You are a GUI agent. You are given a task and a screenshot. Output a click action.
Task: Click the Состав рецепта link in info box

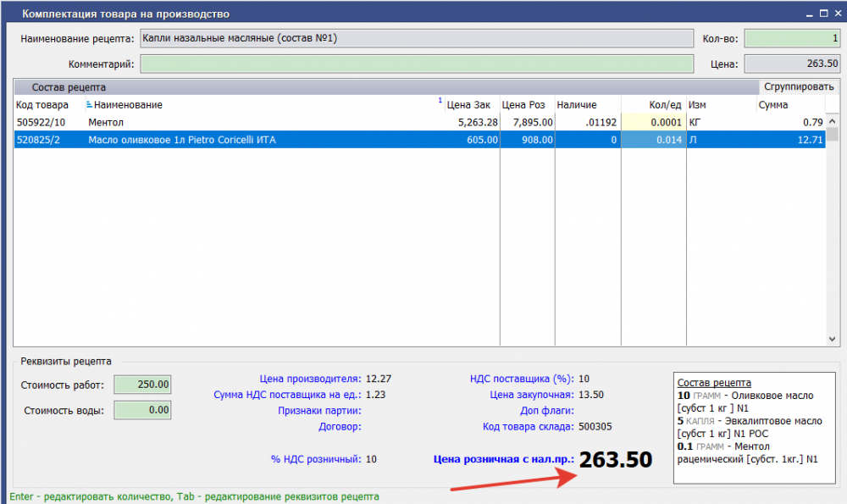714,383
